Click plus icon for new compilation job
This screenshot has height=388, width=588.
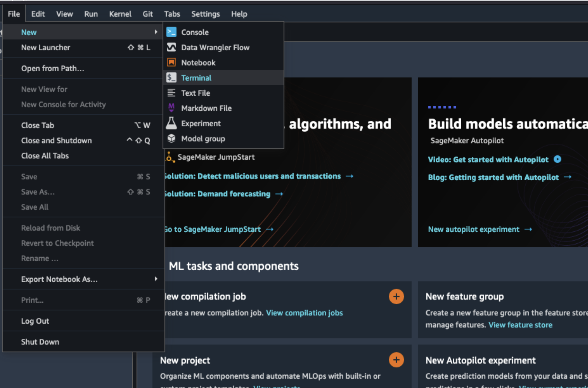pos(396,296)
